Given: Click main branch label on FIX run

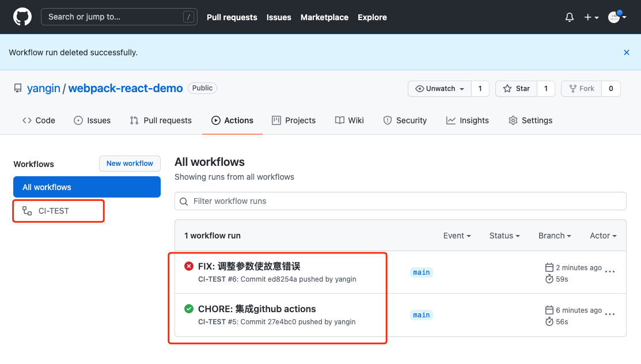Looking at the screenshot, I should pyautogui.click(x=422, y=272).
